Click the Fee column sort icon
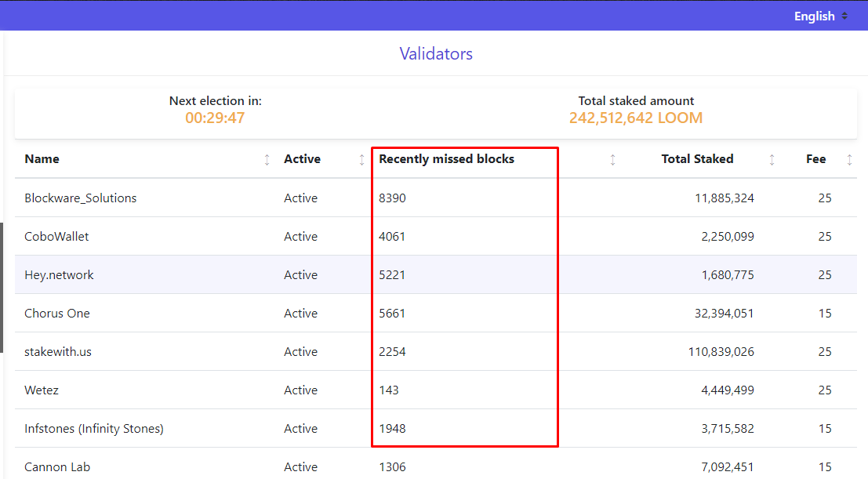The height and width of the screenshot is (479, 868). pos(849,158)
